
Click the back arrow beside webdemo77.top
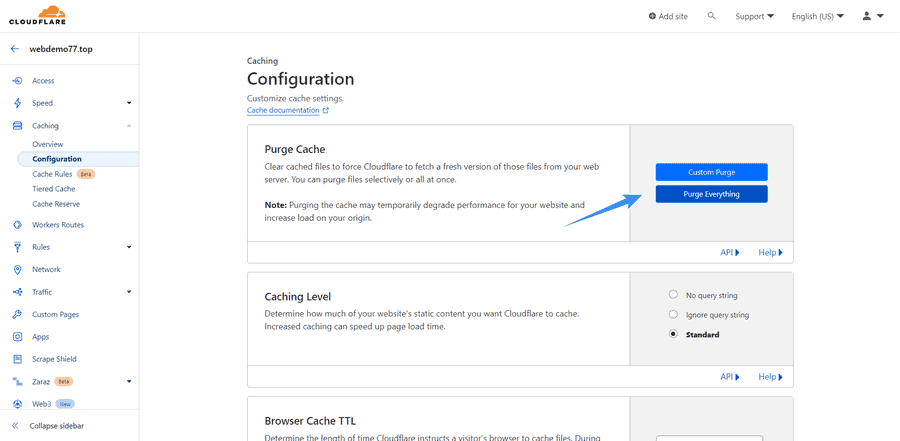coord(15,49)
